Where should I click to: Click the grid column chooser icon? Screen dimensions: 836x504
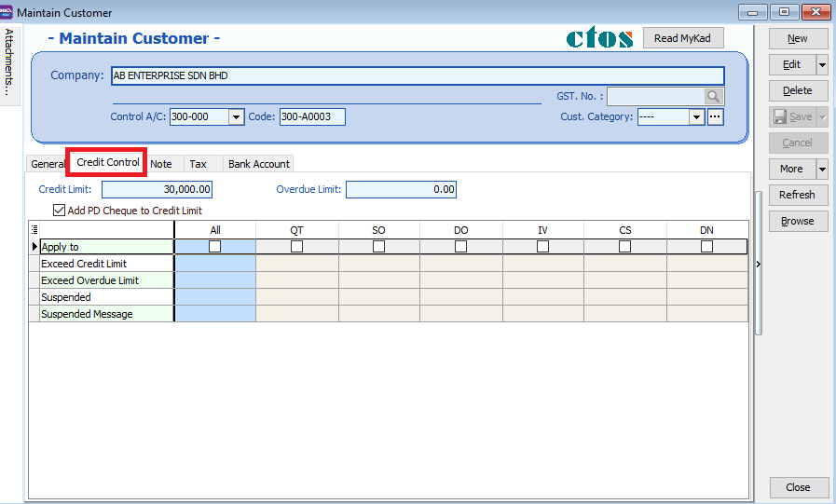pos(34,230)
